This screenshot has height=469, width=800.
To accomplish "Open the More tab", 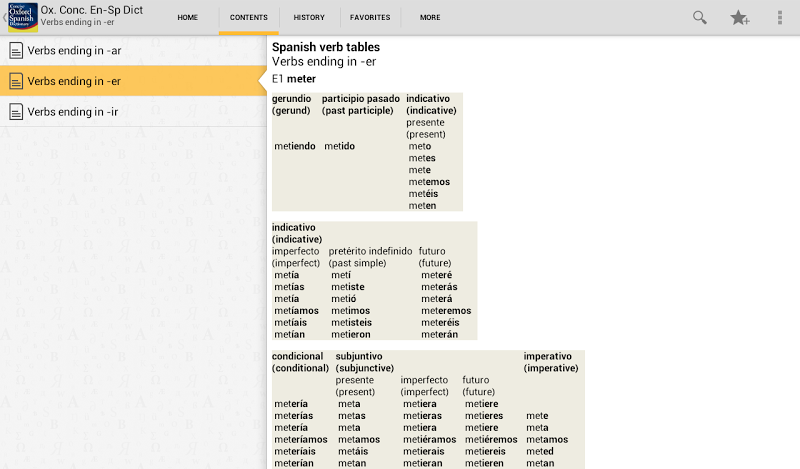I will tap(430, 17).
